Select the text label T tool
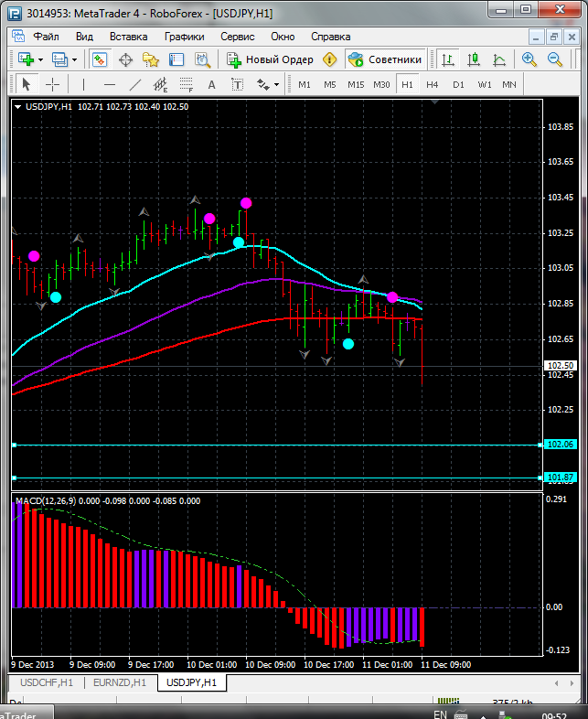Screen dimensions: 588x719 (238, 84)
